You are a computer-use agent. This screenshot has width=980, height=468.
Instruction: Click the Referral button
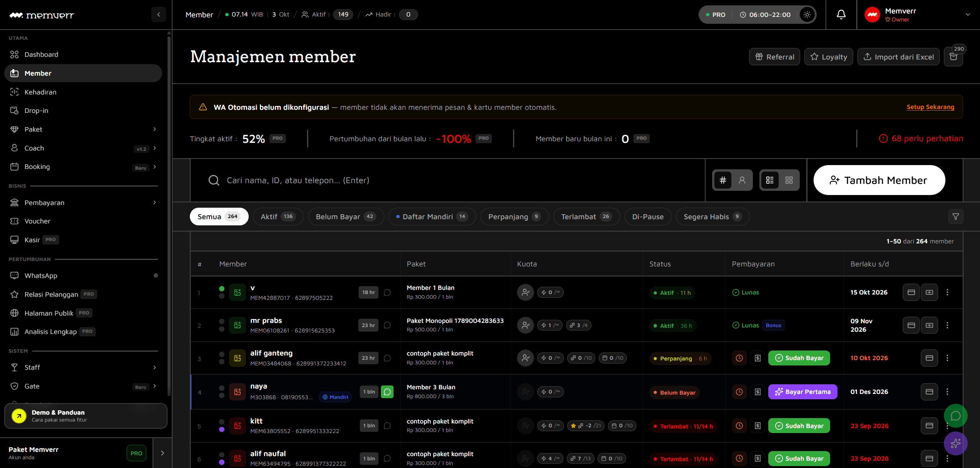click(774, 57)
